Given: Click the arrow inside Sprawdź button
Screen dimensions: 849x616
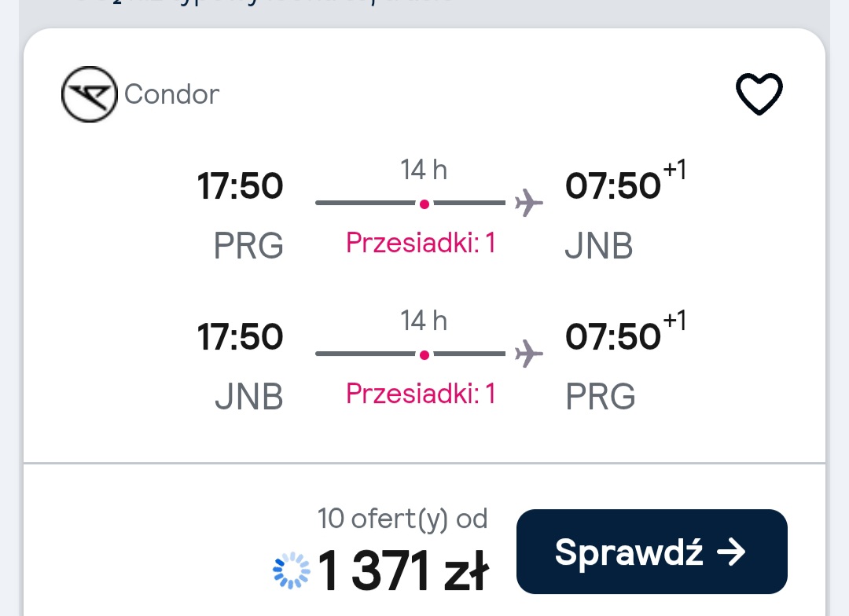Looking at the screenshot, I should click(731, 552).
